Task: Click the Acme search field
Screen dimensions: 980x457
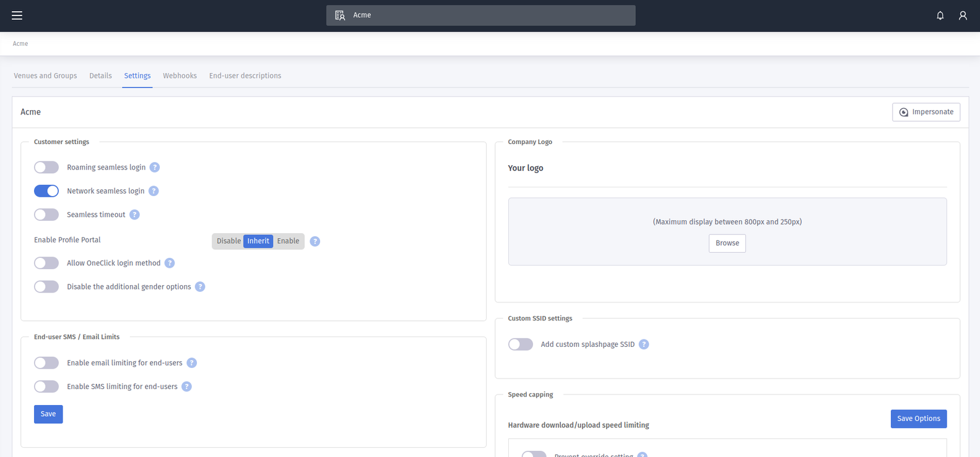Action: pos(480,15)
